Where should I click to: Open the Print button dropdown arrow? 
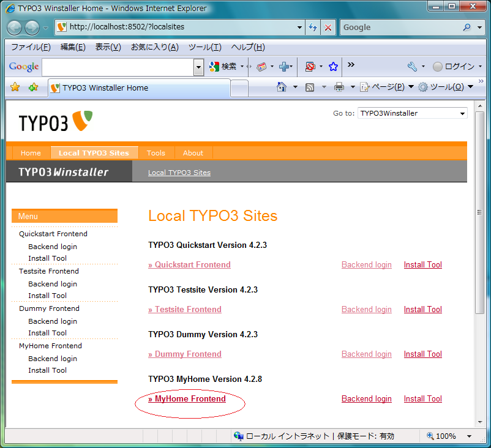[353, 87]
